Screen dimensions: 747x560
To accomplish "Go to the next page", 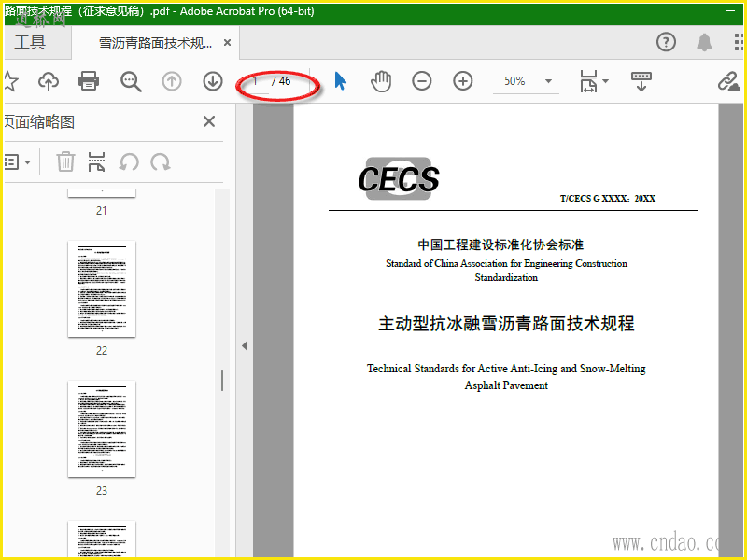I will click(x=213, y=81).
